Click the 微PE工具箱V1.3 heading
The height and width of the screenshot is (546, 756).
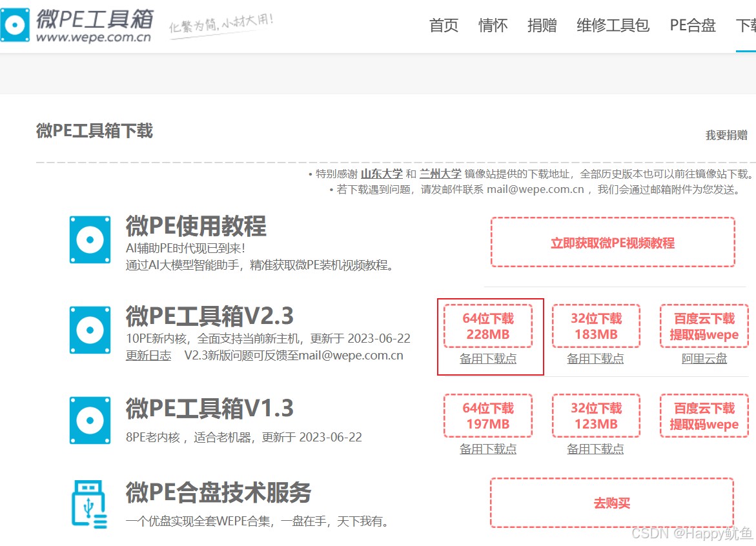210,408
